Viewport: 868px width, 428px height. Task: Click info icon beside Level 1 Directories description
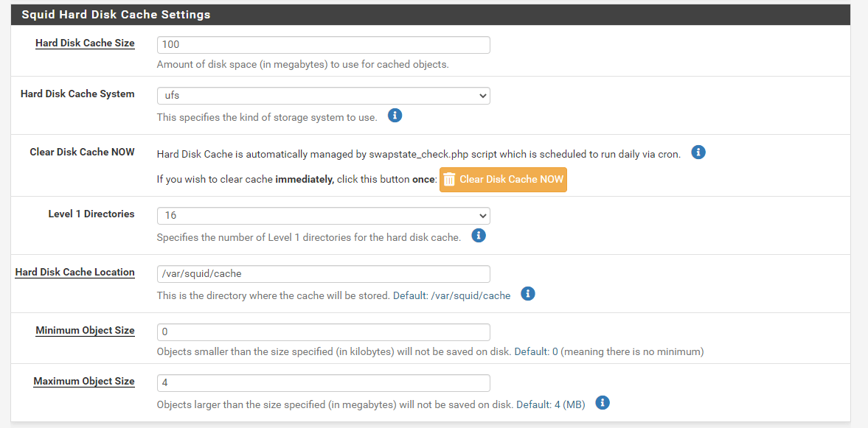click(x=479, y=236)
